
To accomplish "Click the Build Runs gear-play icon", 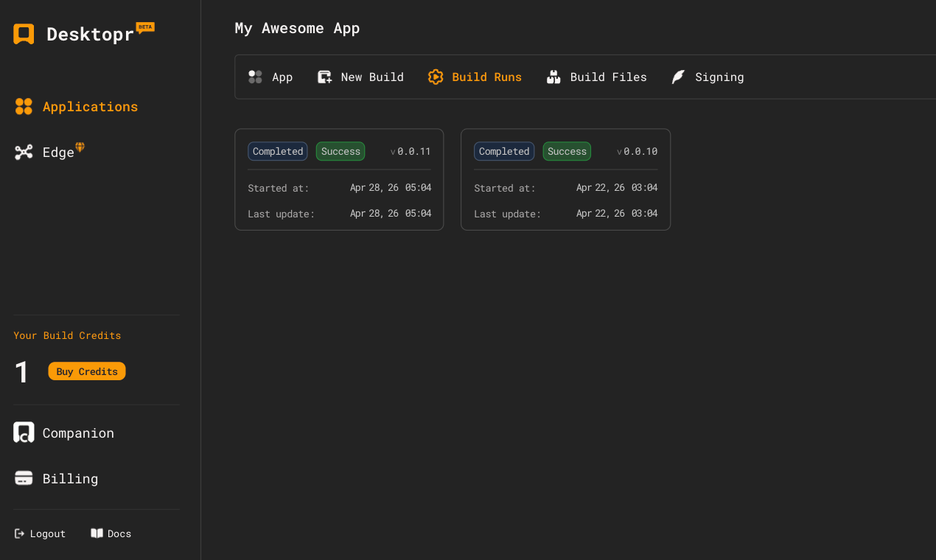I will [436, 77].
